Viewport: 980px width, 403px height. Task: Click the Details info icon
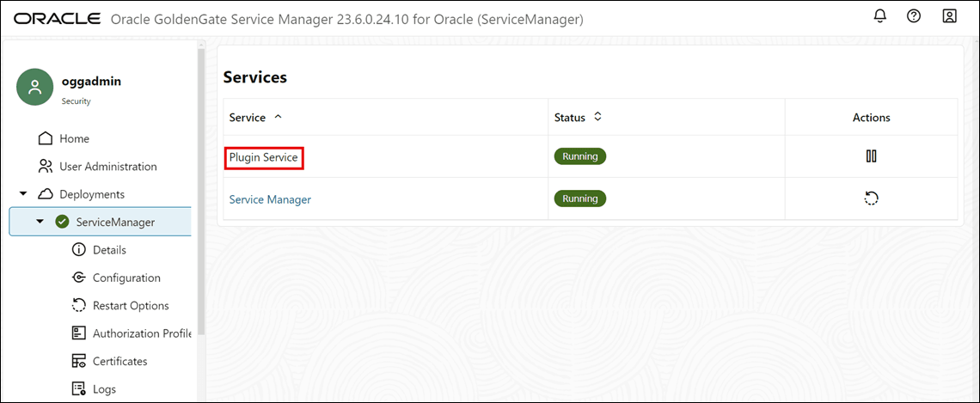[x=79, y=250]
